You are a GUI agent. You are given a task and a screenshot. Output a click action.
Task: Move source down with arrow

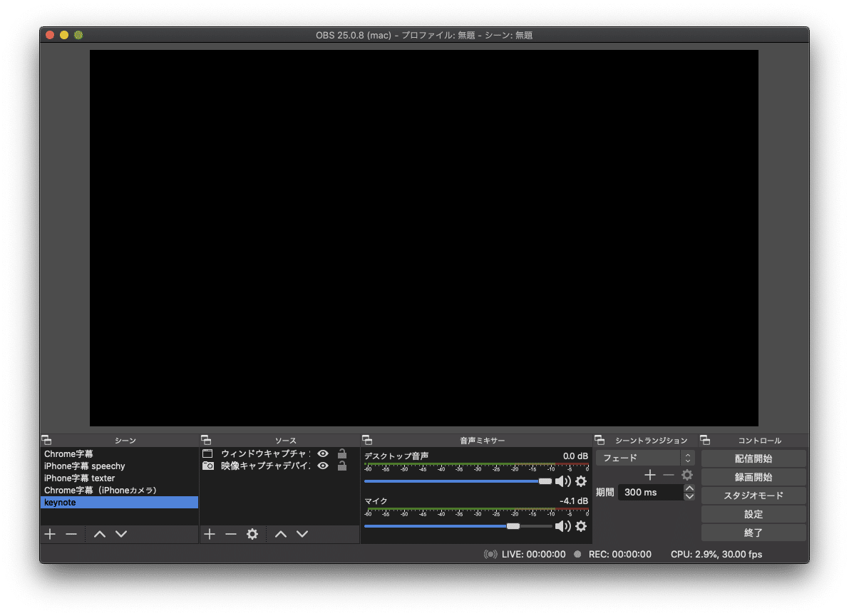302,534
